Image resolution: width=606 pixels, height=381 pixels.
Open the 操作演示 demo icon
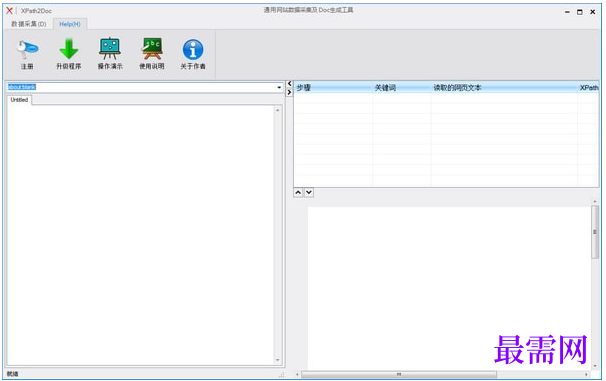[x=110, y=49]
